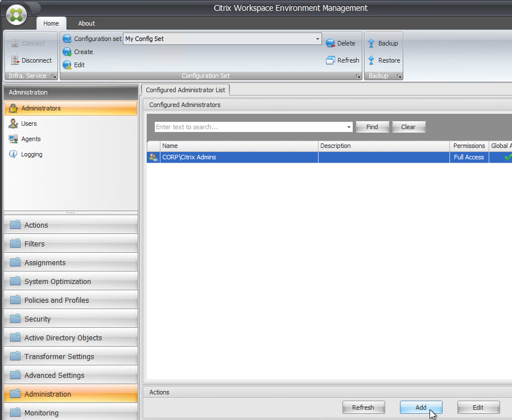Click the Actions folder icon
The image size is (512, 420).
pos(15,225)
